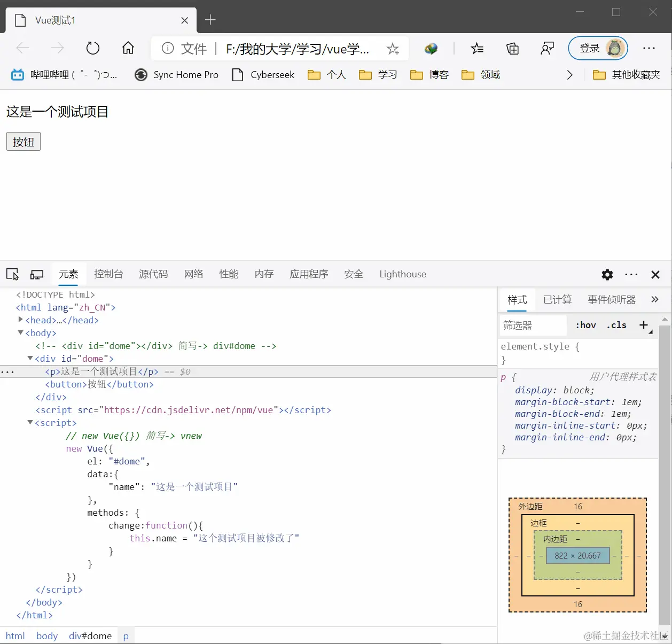Open DevTools settings gear
The height and width of the screenshot is (644, 672).
point(607,275)
